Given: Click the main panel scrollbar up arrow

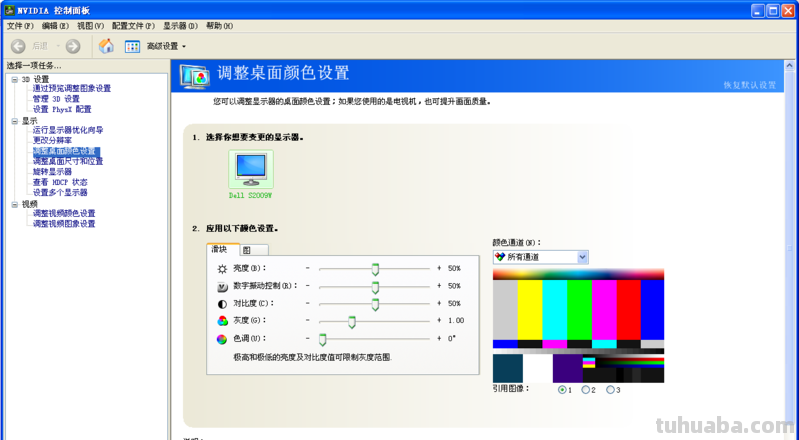Looking at the screenshot, I should [x=790, y=66].
